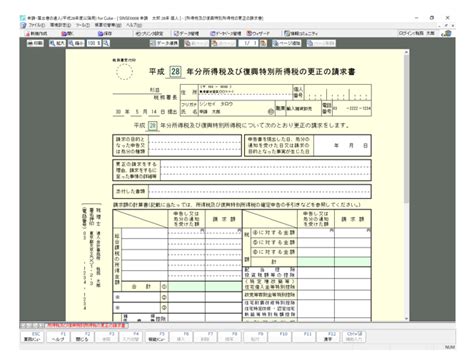
Task: Click the 年 月 日 date field at right
Action: pos(342,146)
